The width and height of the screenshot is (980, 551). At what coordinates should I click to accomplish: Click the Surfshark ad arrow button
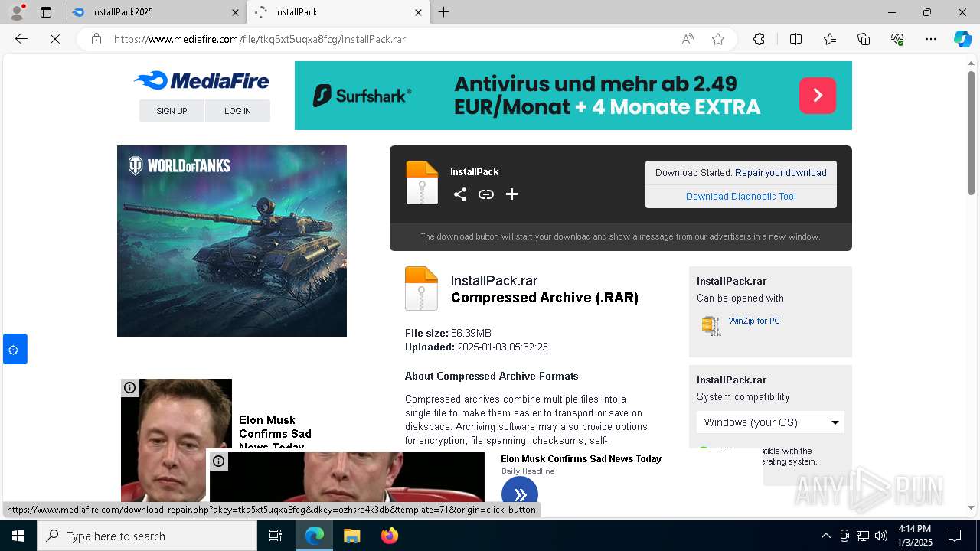818,96
